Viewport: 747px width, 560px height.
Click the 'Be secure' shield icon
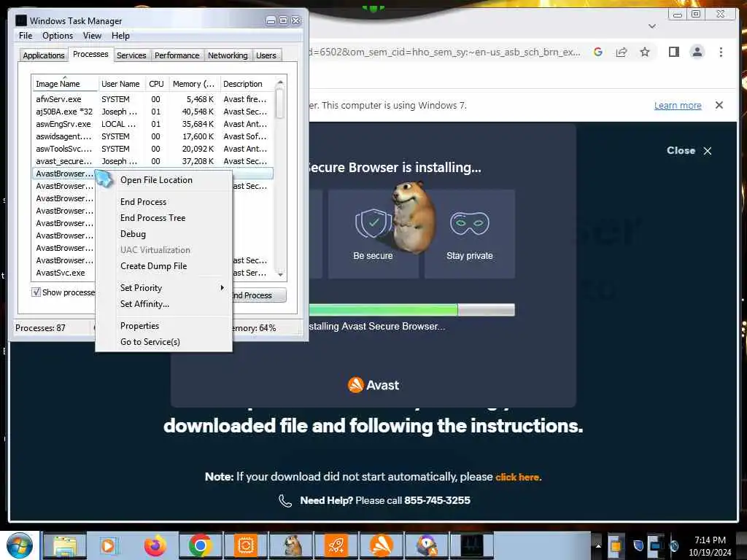373,223
